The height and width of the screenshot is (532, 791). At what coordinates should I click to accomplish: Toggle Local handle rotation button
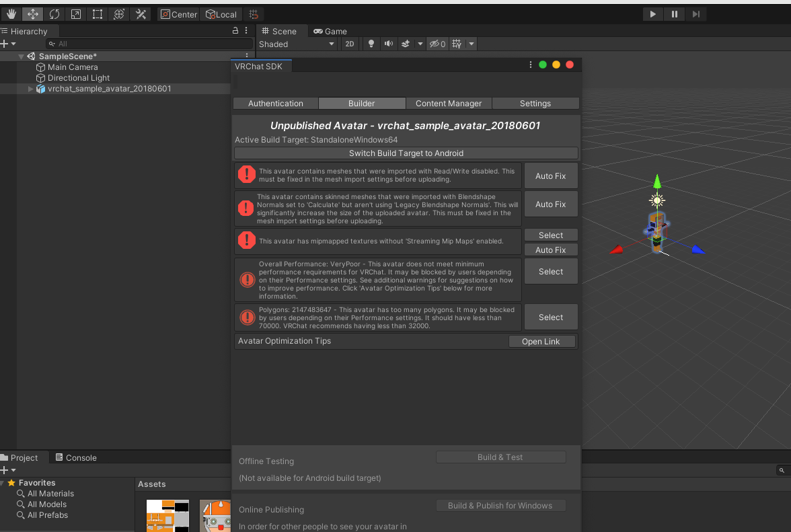(x=221, y=14)
